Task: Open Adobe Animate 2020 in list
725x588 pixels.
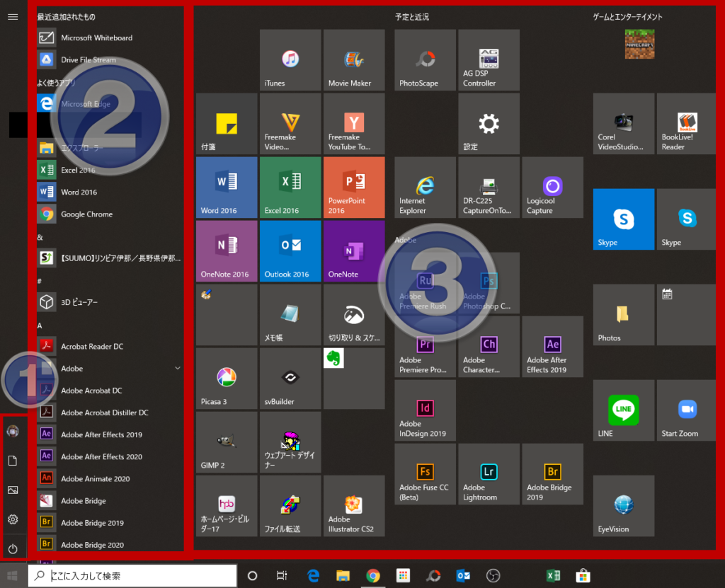Action: coord(110,478)
